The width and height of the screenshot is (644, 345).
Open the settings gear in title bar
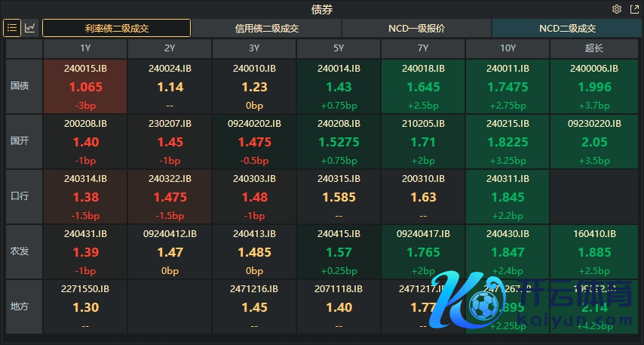(x=616, y=10)
